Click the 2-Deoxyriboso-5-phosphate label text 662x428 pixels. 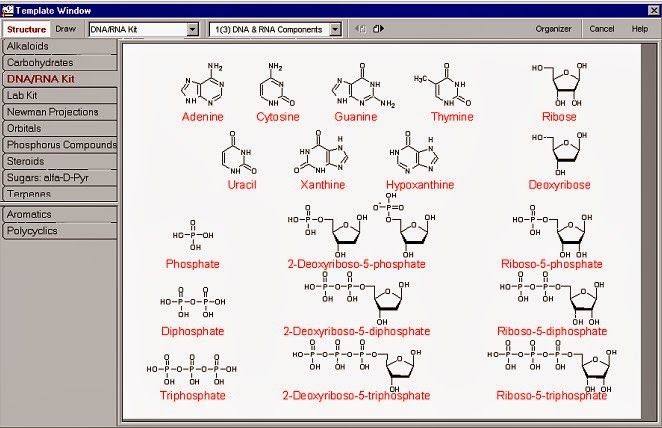pyautogui.click(x=357, y=264)
